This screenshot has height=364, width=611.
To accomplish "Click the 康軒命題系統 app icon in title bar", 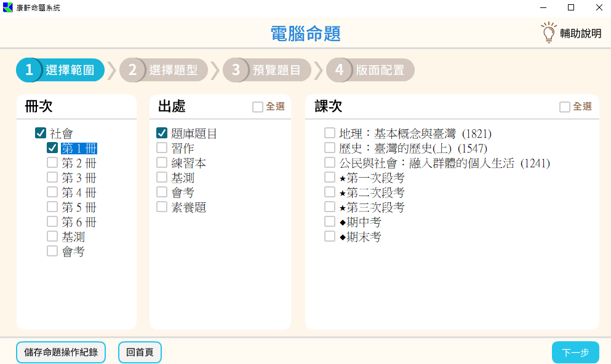I will [x=8, y=7].
